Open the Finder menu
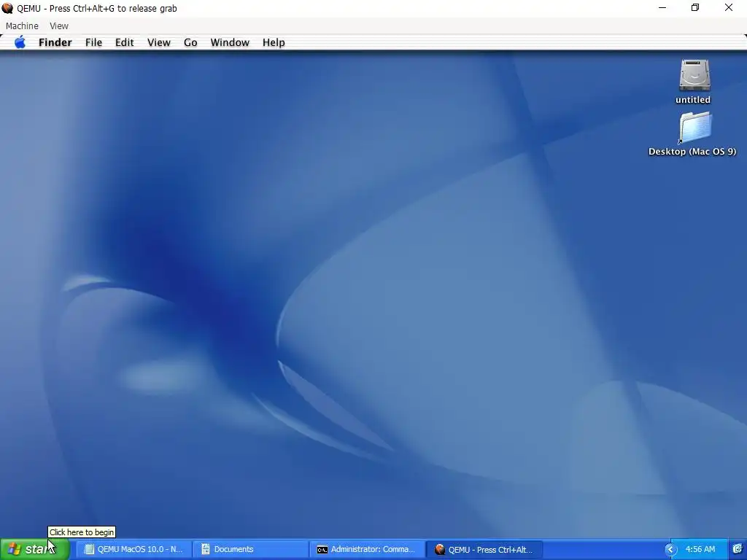 (55, 42)
